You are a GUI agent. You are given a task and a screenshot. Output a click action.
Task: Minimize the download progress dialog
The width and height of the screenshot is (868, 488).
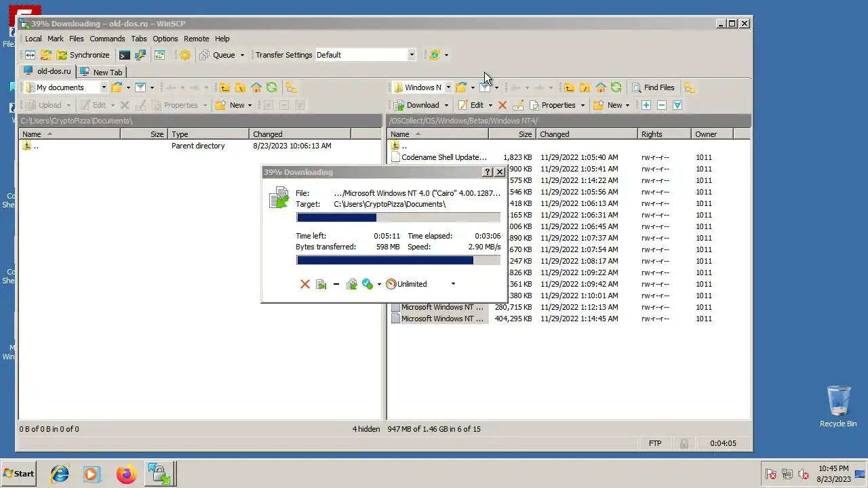tap(336, 284)
